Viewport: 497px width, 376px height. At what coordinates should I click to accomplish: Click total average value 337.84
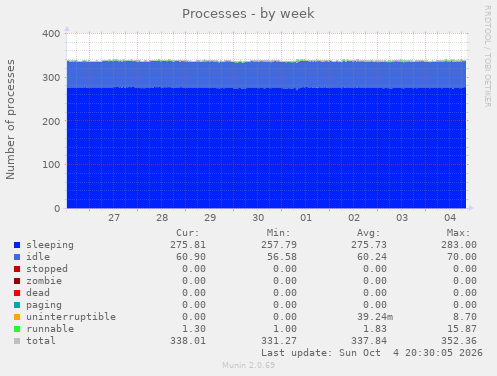click(369, 341)
